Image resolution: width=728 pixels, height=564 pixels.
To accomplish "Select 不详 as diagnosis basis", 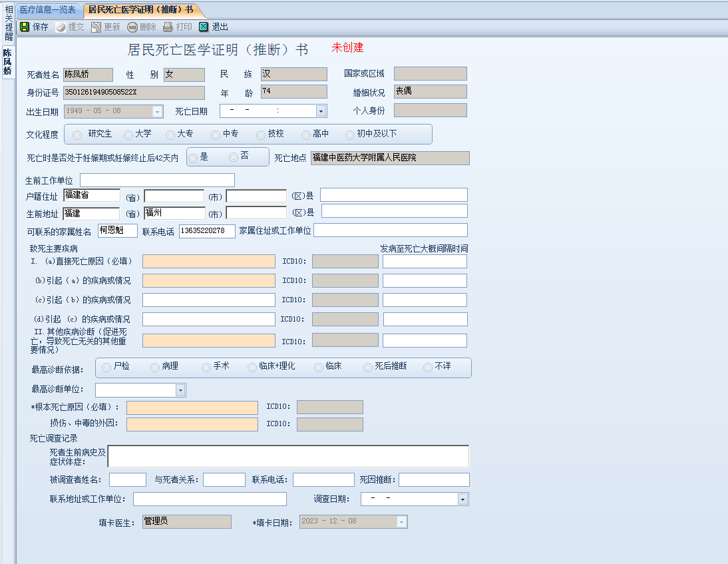I will click(x=428, y=368).
